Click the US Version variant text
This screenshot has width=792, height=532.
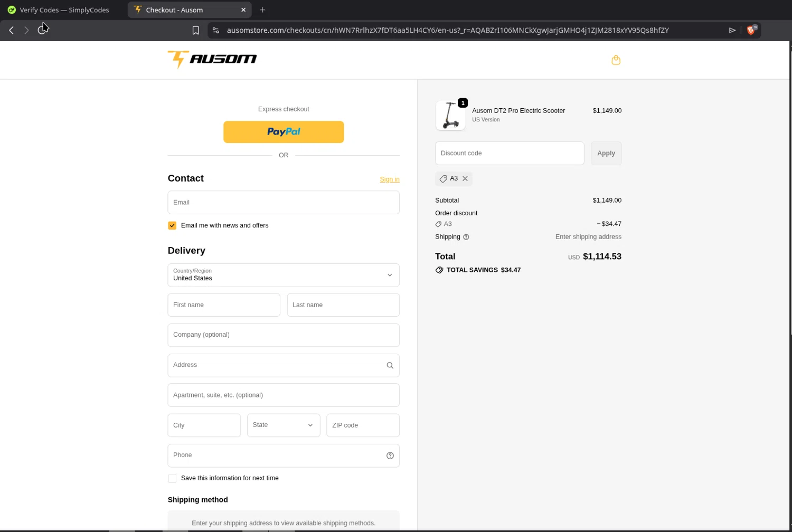(x=486, y=120)
